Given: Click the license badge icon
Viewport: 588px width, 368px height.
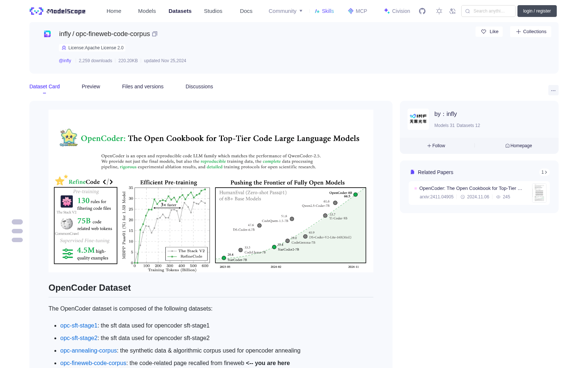Looking at the screenshot, I should [x=64, y=48].
